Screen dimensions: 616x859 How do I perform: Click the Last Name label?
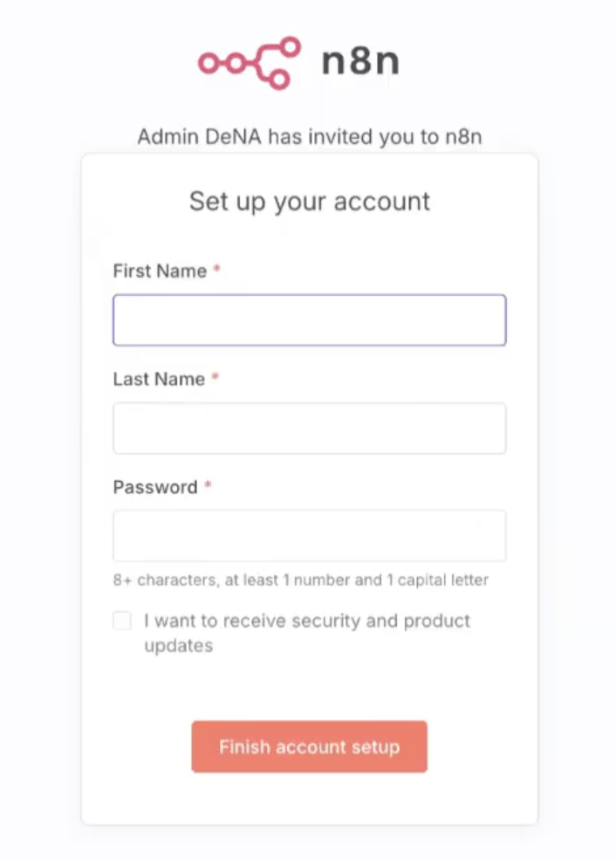click(x=159, y=379)
